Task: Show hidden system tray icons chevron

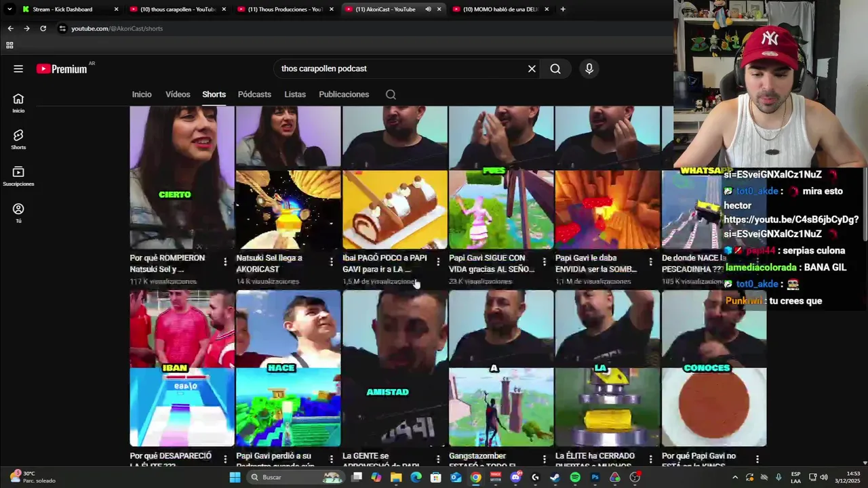Action: coord(735,477)
